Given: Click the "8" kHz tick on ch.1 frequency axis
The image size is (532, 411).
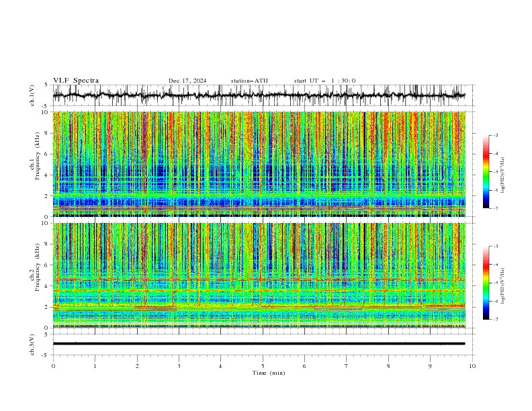Looking at the screenshot, I should [47, 133].
